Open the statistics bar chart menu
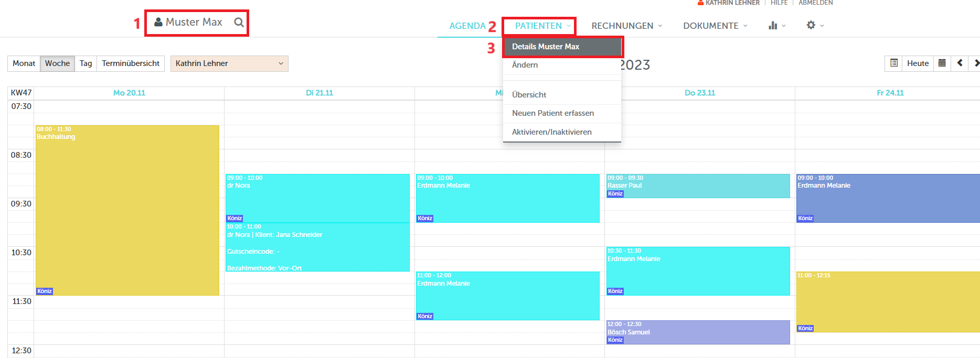 [x=773, y=25]
